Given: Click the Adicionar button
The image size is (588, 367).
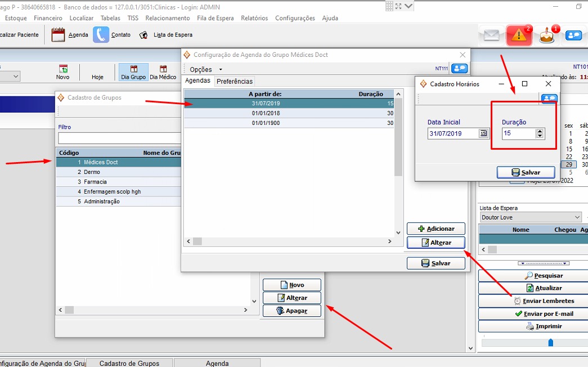Looking at the screenshot, I should 436,229.
